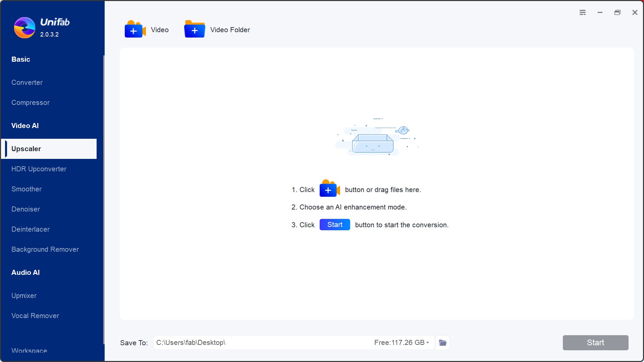Open the HDR Upconverter tool

tap(39, 169)
